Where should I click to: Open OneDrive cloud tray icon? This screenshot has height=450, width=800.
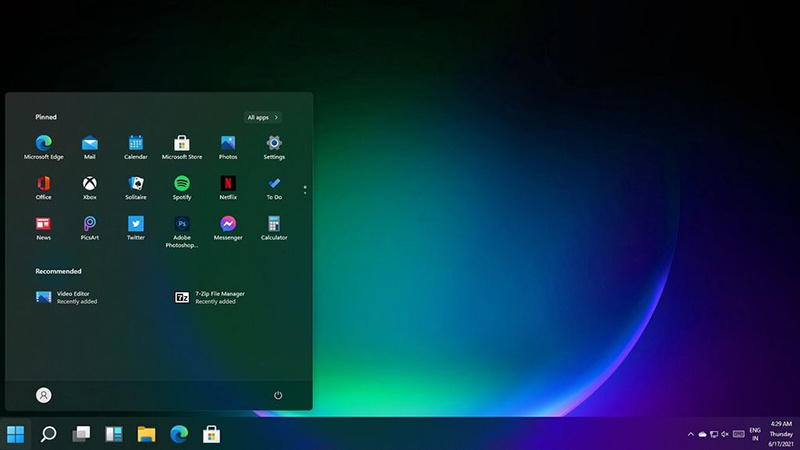pyautogui.click(x=703, y=434)
